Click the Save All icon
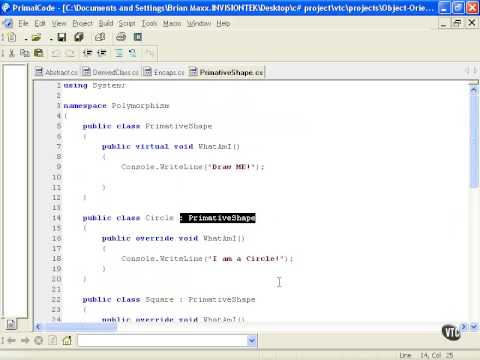 (79, 37)
